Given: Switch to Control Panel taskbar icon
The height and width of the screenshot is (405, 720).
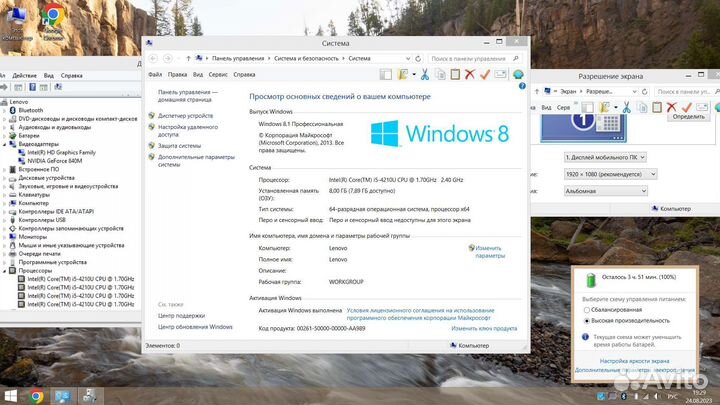Looking at the screenshot, I should click(62, 396).
